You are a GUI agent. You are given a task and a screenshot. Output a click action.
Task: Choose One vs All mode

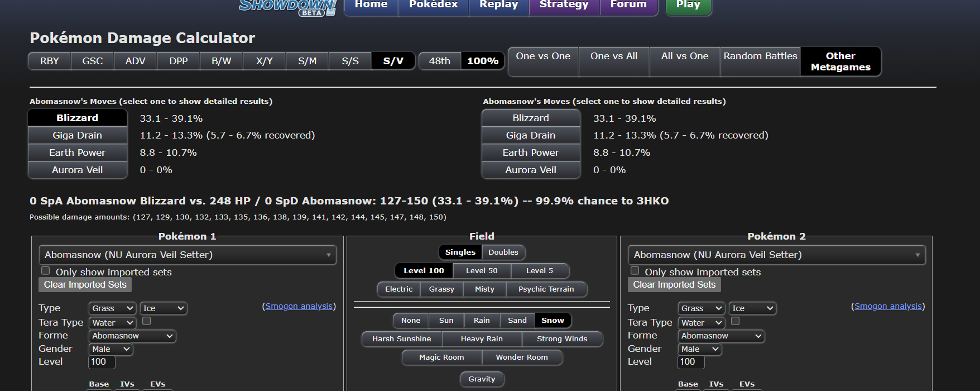[x=614, y=61]
